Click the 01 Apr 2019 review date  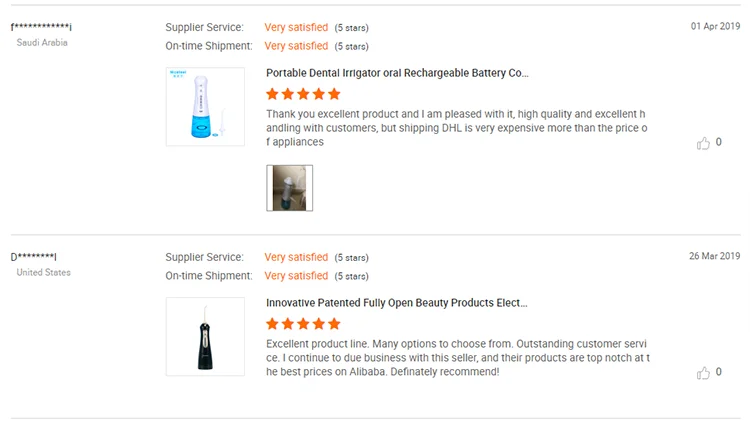715,26
